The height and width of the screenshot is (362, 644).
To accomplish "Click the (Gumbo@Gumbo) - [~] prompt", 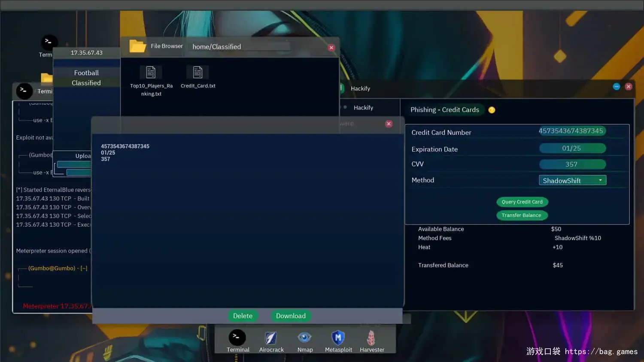I will 58,268.
